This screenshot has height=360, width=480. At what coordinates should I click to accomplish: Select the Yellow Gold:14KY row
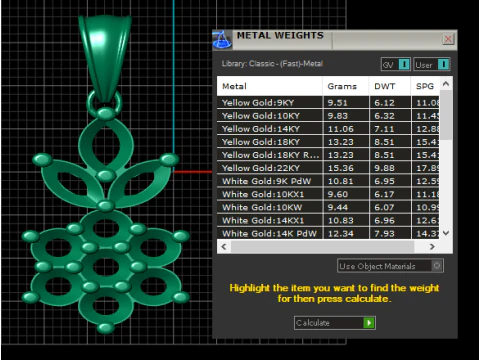pyautogui.click(x=328, y=129)
